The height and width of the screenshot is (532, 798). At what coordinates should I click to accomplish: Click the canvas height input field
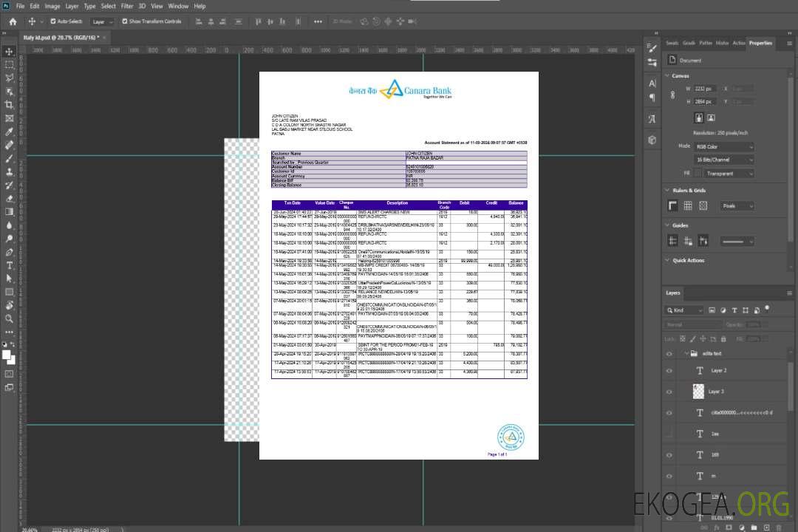coord(705,102)
